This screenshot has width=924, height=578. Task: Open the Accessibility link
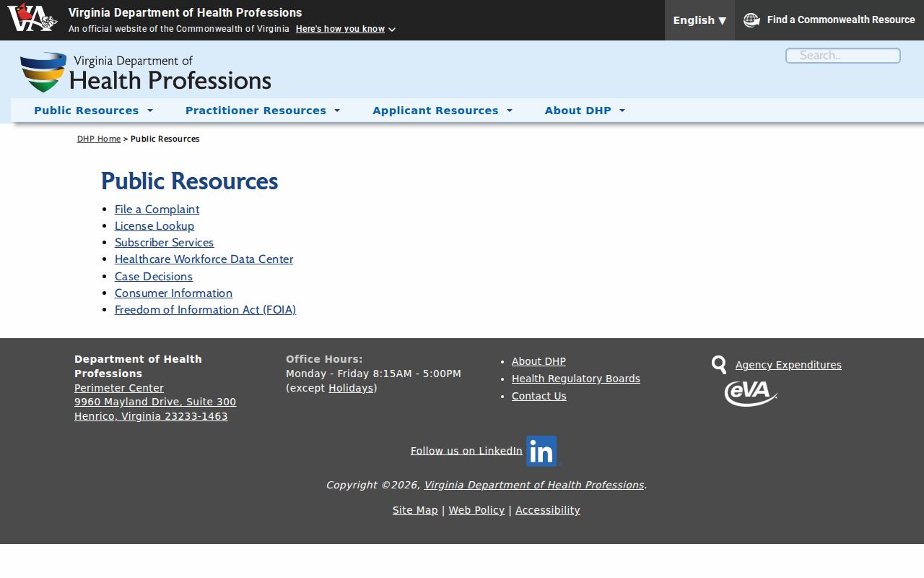coord(548,510)
